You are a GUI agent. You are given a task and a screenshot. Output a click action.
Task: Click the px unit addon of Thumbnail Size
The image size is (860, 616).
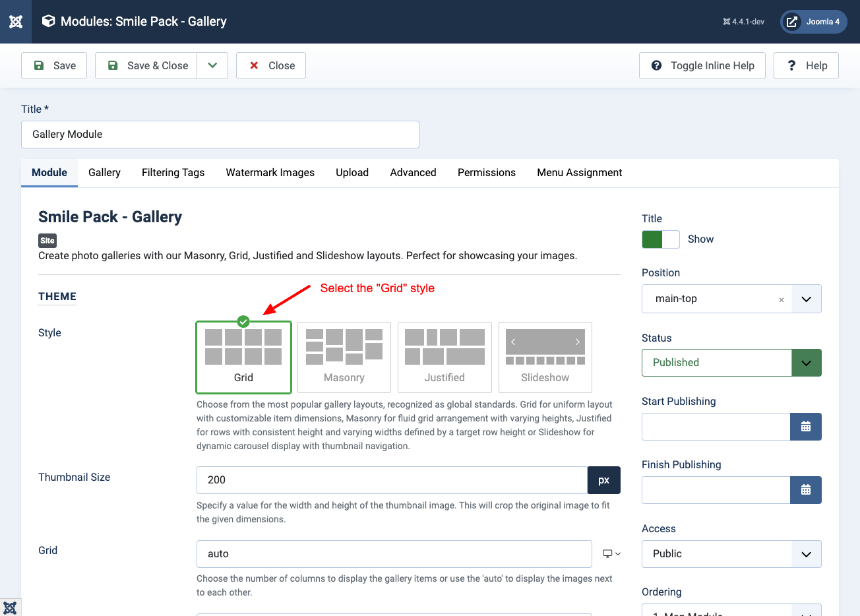click(604, 480)
